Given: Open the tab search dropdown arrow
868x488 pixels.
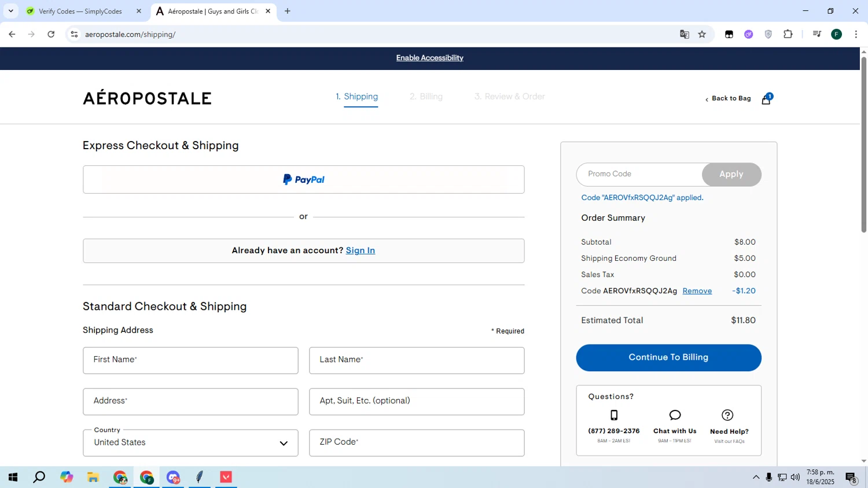Looking at the screenshot, I should point(10,11).
